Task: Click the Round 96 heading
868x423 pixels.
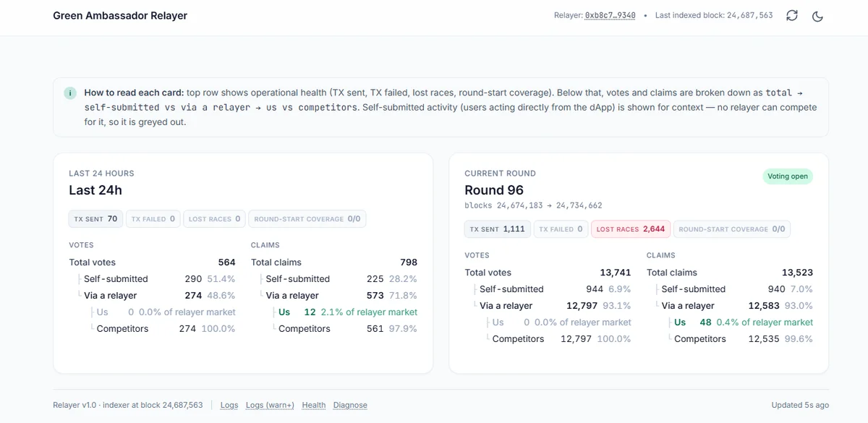Action: tap(495, 190)
